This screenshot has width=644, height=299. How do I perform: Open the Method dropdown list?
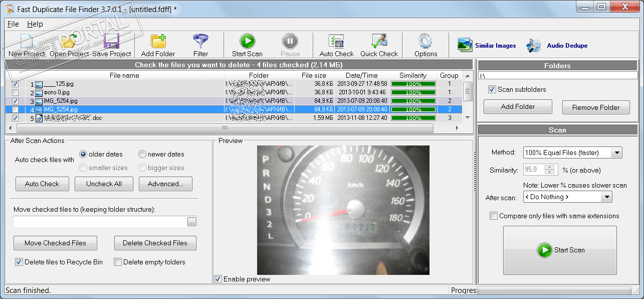pos(617,153)
